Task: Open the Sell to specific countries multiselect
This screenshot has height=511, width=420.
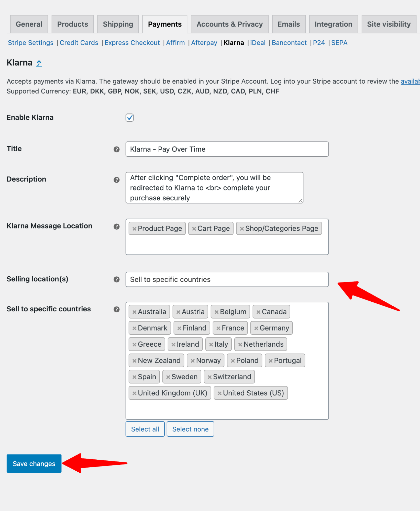Action: click(x=227, y=361)
